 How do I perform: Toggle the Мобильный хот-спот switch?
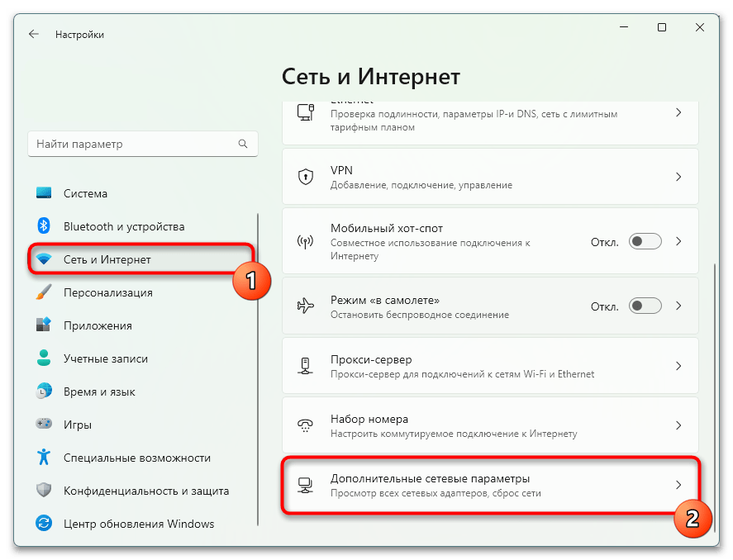tap(645, 241)
